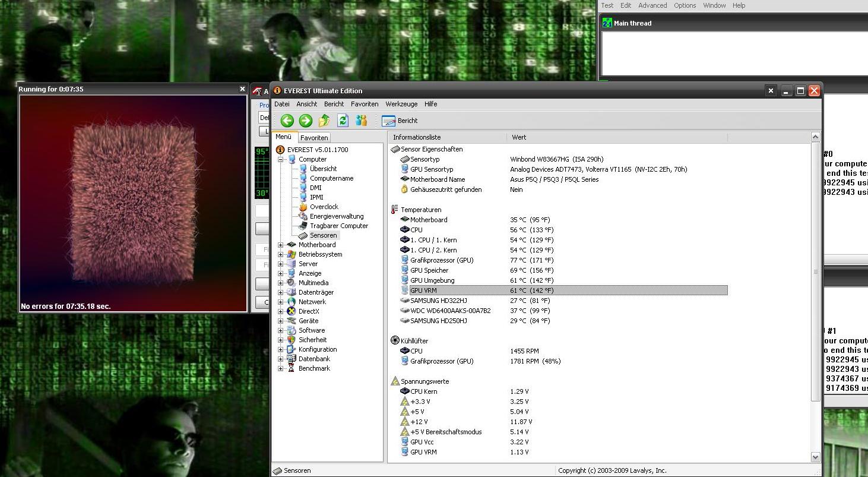Click the vertical scrollbar down arrow

[x=815, y=457]
